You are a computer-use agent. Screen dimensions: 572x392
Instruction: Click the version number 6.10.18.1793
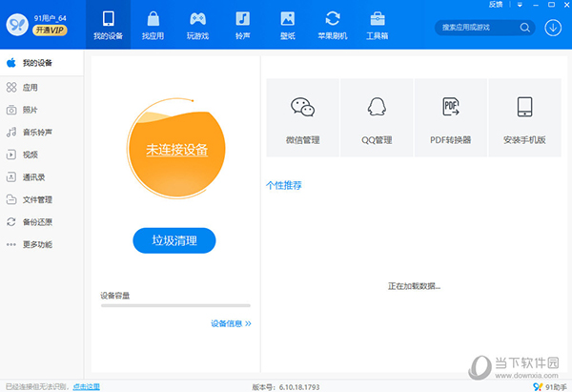pyautogui.click(x=299, y=387)
